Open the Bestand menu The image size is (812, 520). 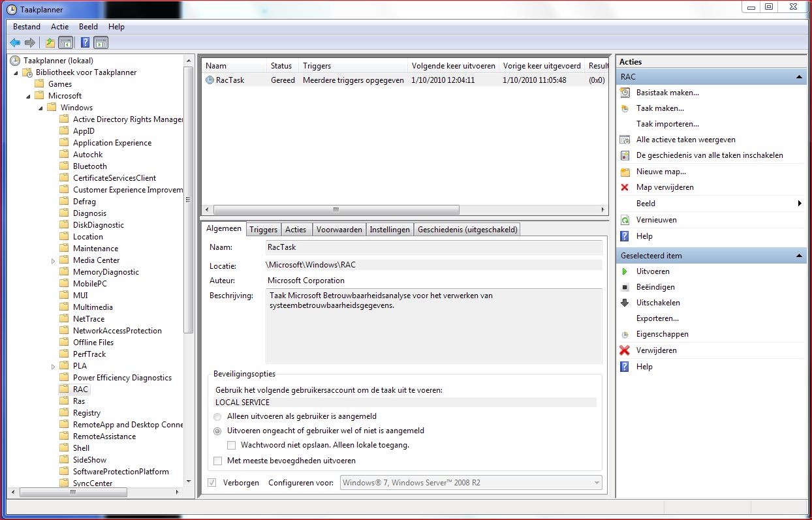point(27,27)
